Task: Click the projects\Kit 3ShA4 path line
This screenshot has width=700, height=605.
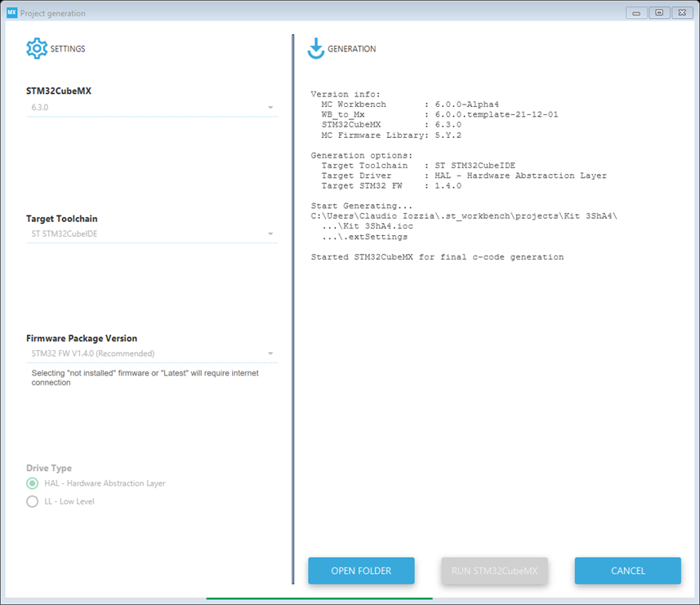Action: pos(464,216)
